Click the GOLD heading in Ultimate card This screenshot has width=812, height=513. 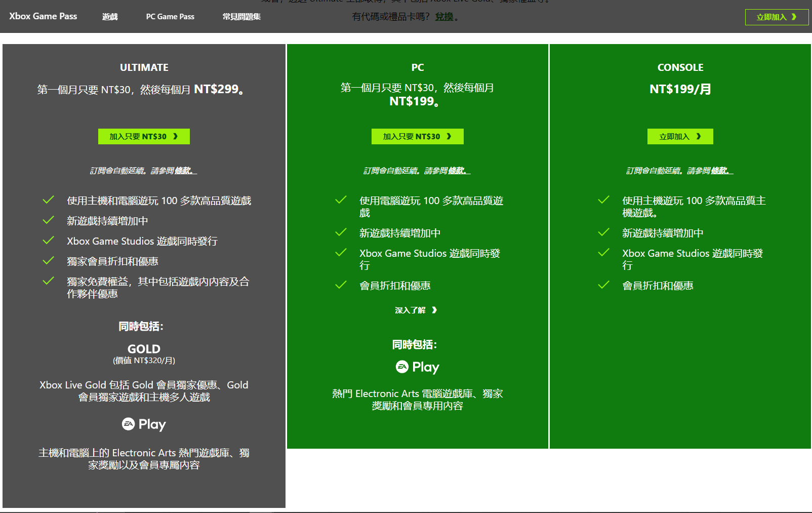point(144,349)
